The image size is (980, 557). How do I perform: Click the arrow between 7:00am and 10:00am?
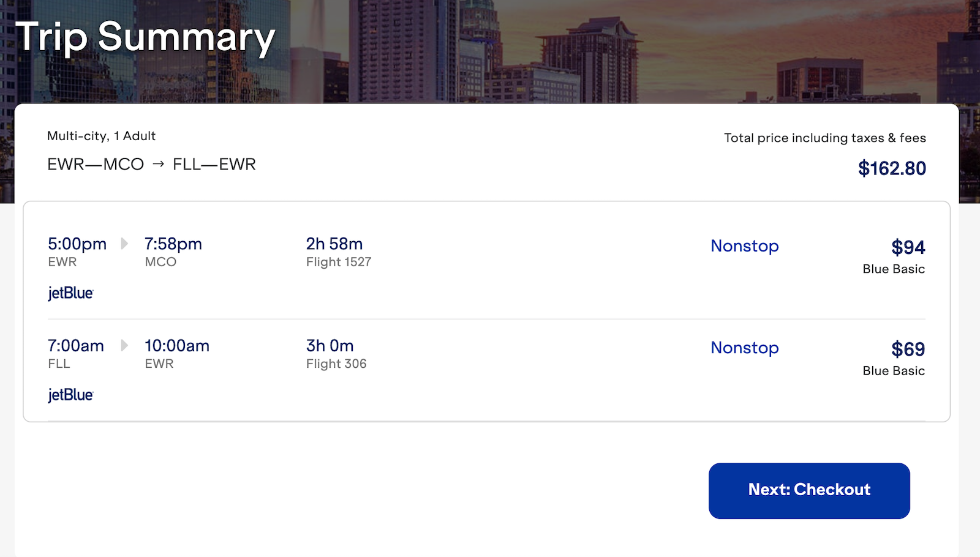124,346
